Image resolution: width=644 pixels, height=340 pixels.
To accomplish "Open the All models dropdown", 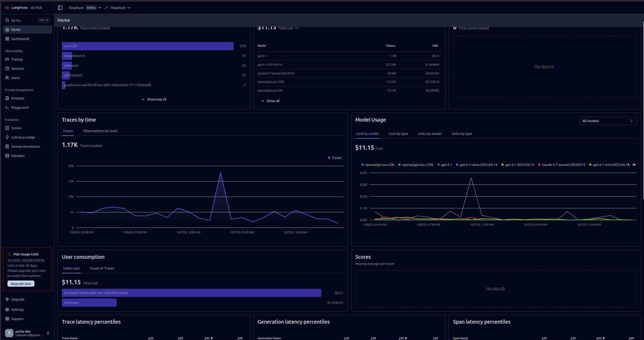I will point(608,121).
